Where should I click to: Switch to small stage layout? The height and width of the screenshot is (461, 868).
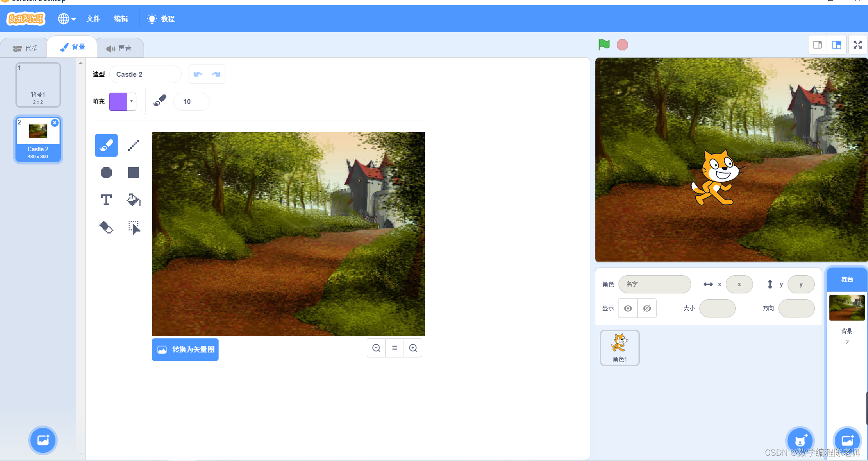click(817, 45)
